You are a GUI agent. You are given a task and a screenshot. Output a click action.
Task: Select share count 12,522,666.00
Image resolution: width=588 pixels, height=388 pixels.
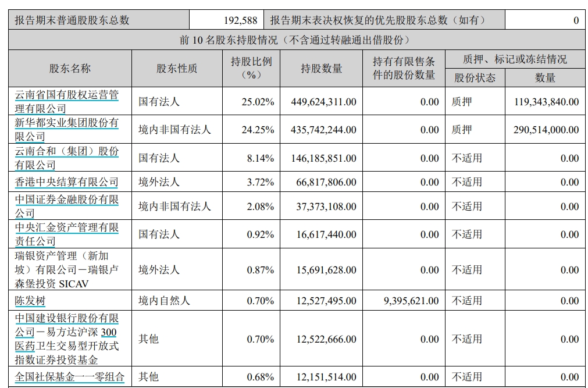pyautogui.click(x=326, y=339)
